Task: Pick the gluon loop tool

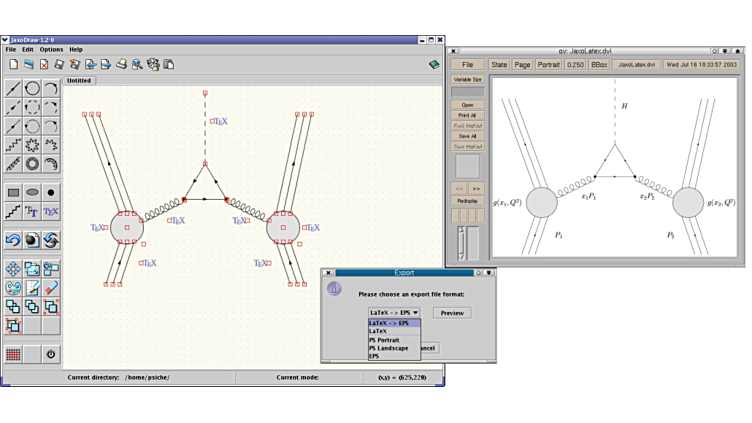Action: [32, 164]
